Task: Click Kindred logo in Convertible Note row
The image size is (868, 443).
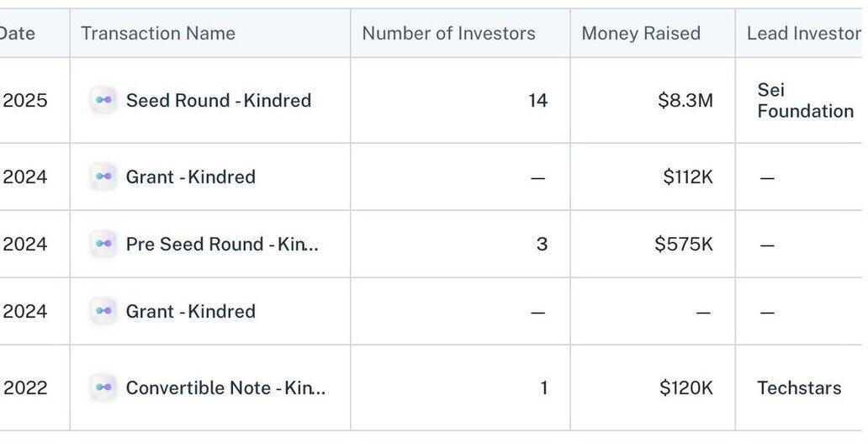Action: point(103,388)
